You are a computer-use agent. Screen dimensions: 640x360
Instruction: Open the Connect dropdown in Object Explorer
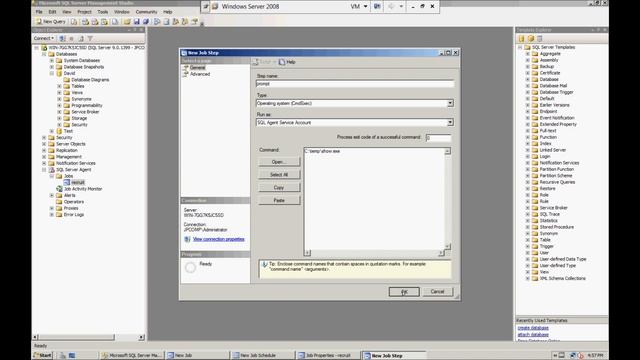click(44, 38)
